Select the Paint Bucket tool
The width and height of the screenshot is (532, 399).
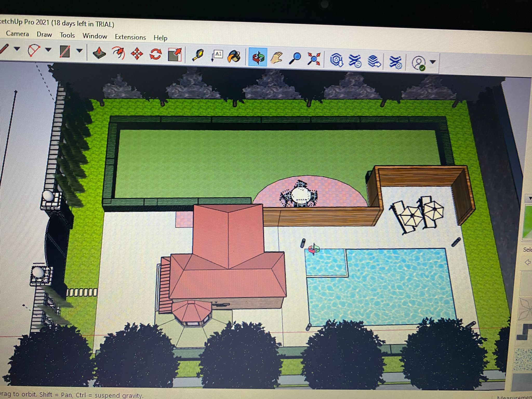click(x=234, y=57)
